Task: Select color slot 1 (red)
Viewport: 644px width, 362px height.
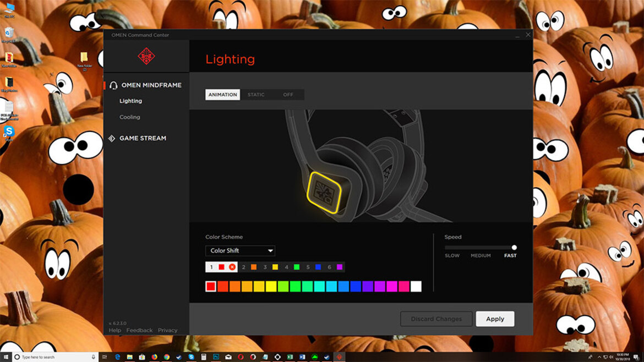Action: point(221,267)
